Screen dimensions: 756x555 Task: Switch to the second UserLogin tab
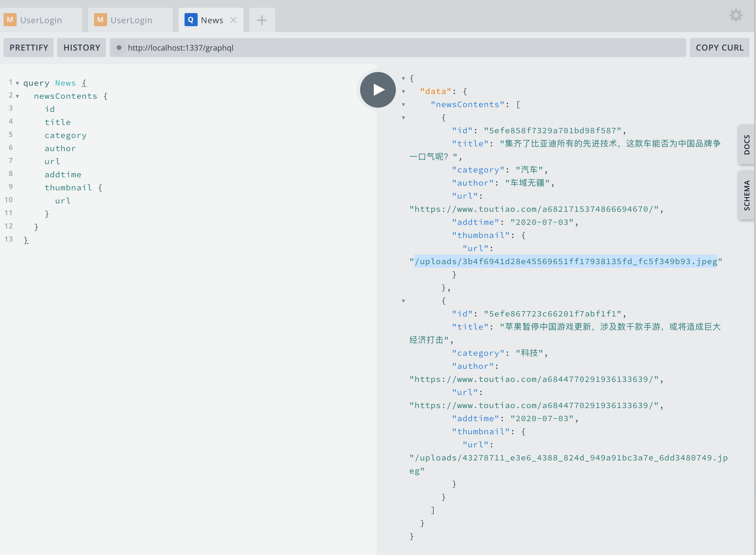(131, 20)
